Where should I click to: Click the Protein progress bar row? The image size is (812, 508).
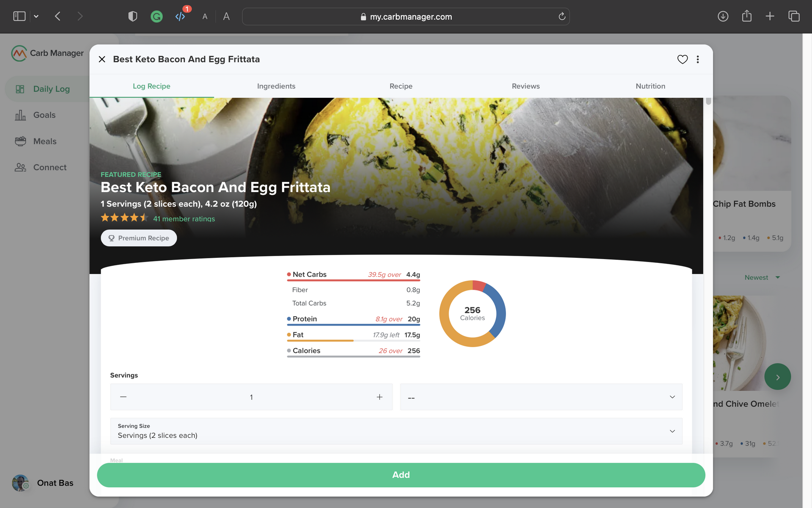pyautogui.click(x=354, y=320)
